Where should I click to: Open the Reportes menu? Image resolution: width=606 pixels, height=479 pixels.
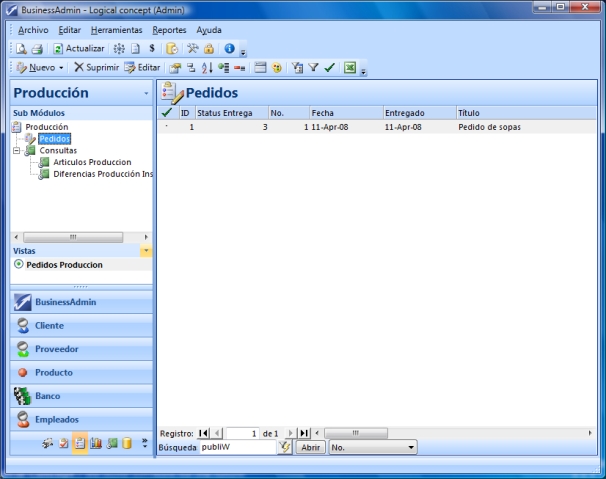pos(169,30)
